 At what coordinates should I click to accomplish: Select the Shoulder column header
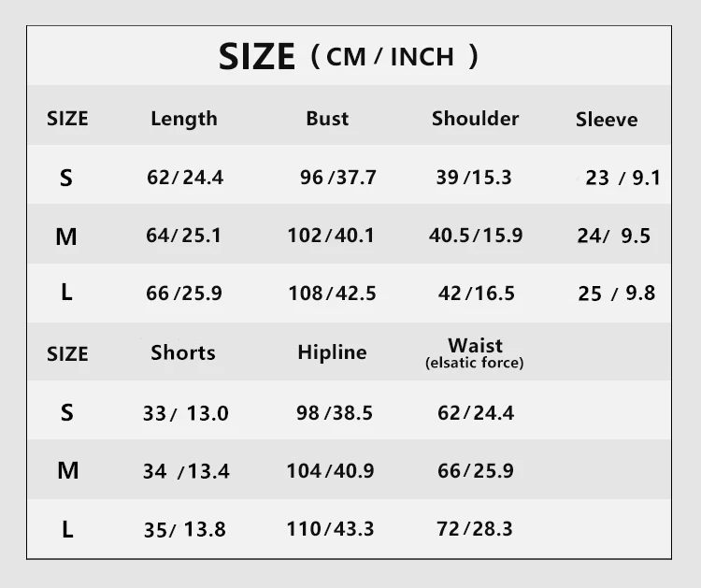click(475, 119)
